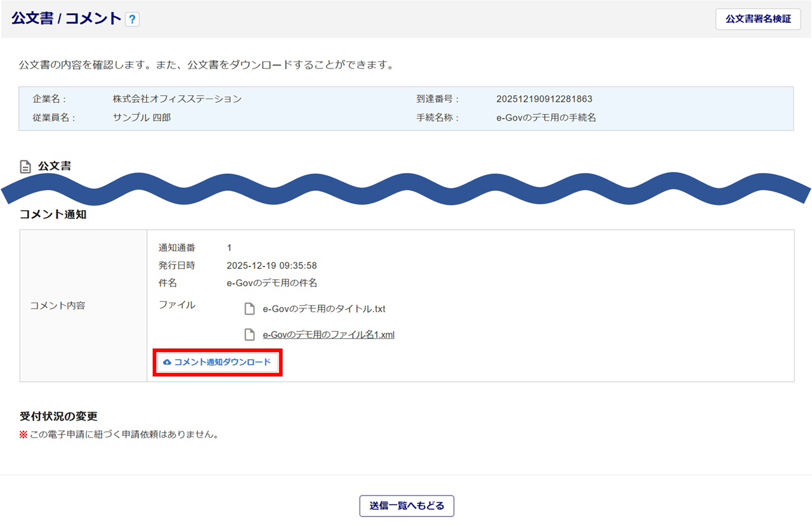Open the e-Govのデモ用のファイル名1.xml link
Screen dimensions: 812x531
coord(329,334)
